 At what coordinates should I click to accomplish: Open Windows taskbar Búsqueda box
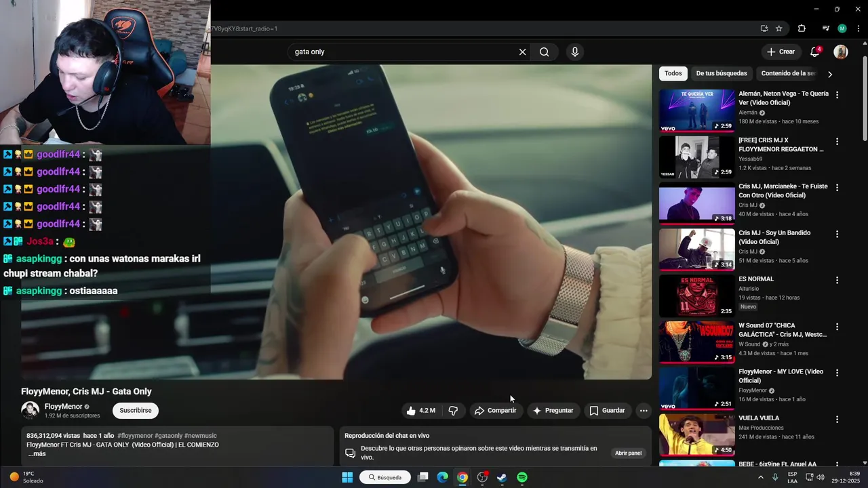[385, 477]
